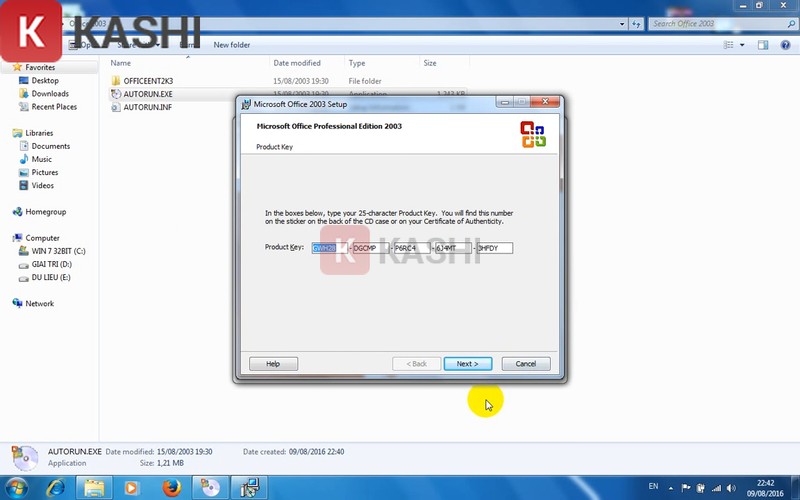Click the New folder toolbar button
This screenshot has width=800, height=500.
(232, 44)
